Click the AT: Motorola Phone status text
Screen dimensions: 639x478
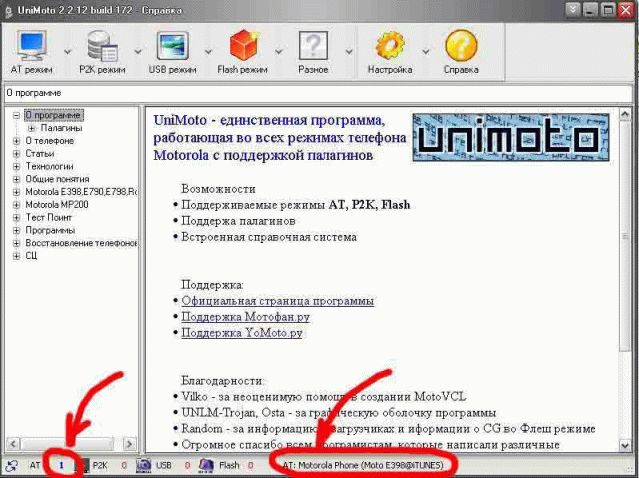[362, 465]
